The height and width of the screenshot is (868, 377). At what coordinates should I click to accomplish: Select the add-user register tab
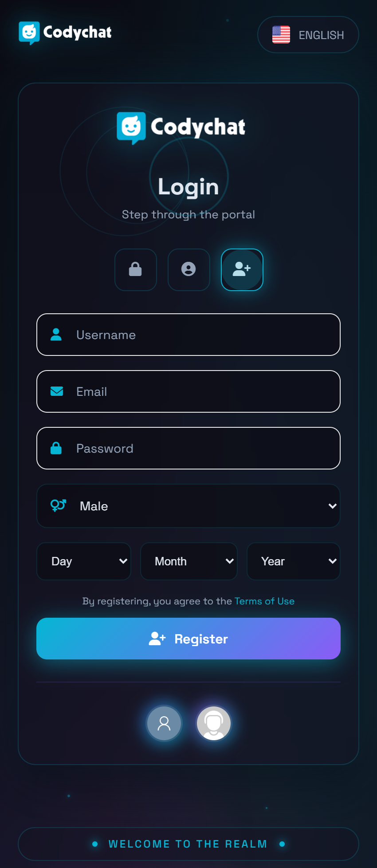click(x=242, y=269)
